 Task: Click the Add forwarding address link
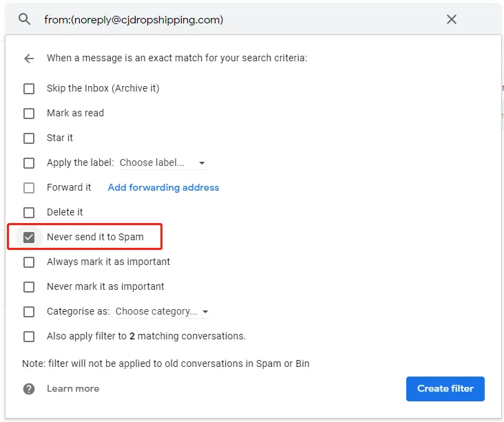click(x=163, y=187)
